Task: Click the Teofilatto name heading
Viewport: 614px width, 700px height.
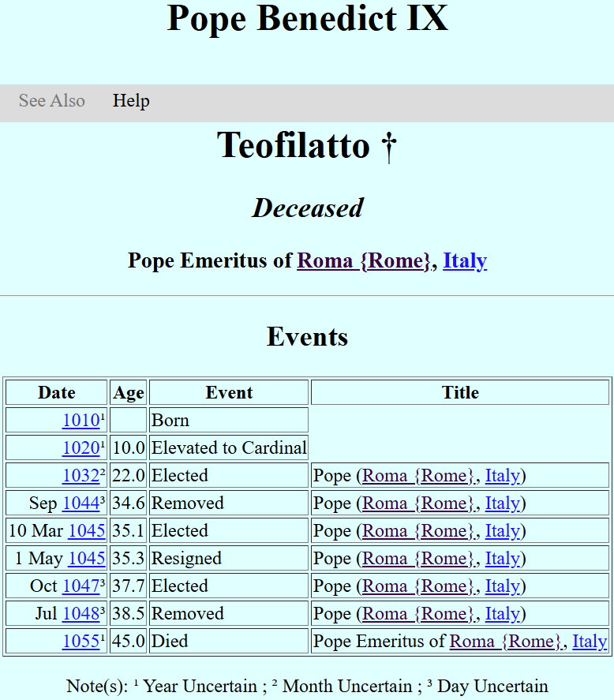Action: [x=307, y=145]
